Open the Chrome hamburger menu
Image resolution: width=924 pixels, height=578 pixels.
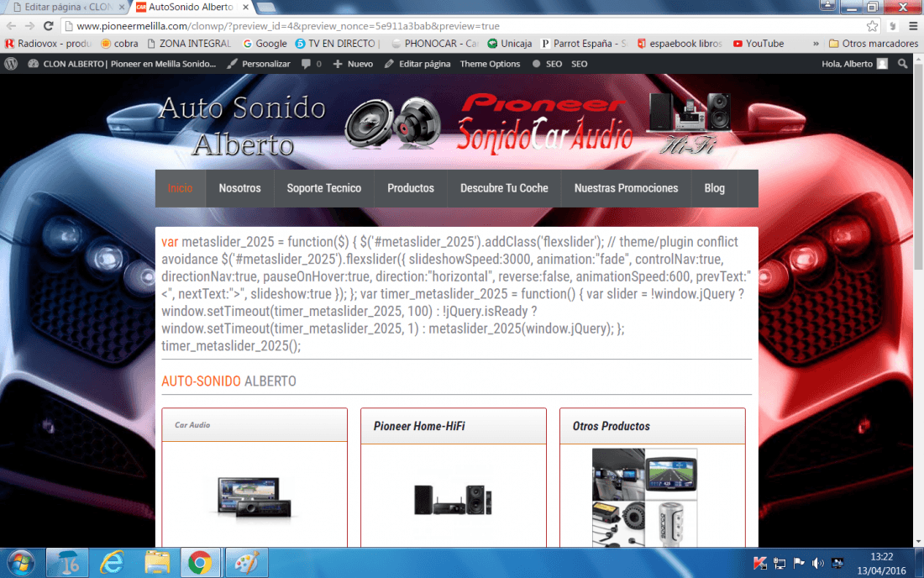913,26
